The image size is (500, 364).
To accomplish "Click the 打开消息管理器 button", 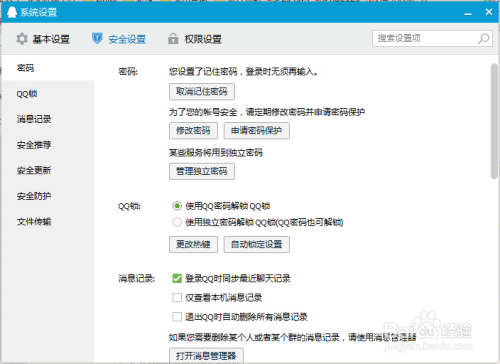I will (x=206, y=355).
